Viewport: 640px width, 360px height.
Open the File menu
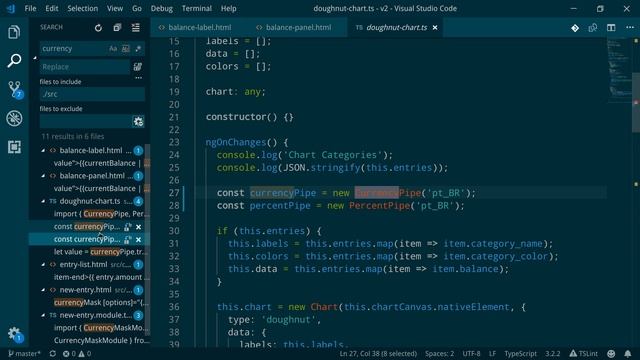[x=30, y=8]
